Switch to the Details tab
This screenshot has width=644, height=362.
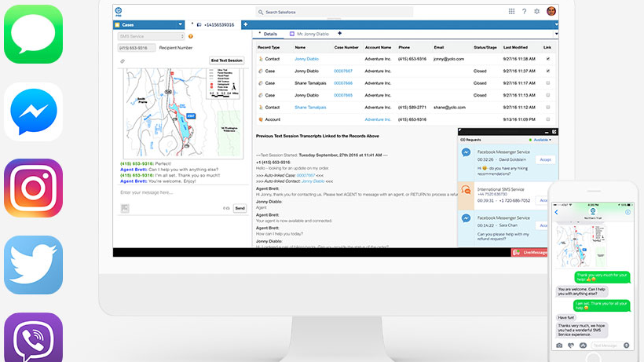[269, 35]
